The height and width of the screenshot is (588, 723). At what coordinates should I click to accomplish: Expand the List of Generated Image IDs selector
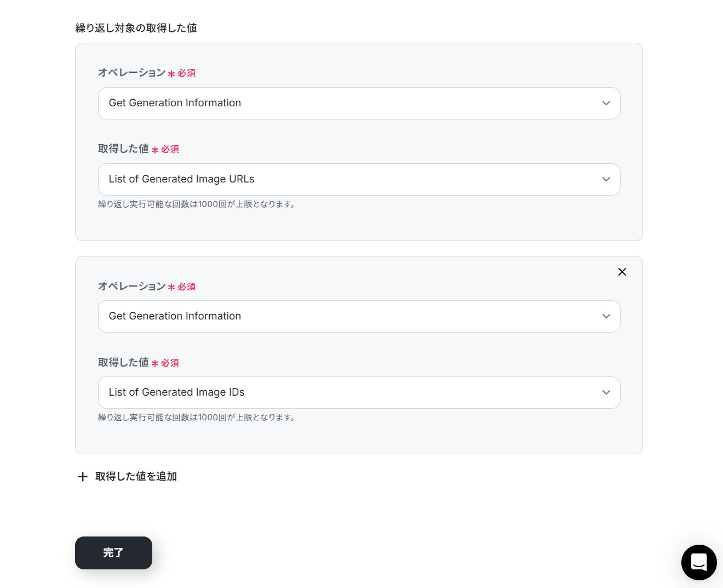(x=351, y=392)
